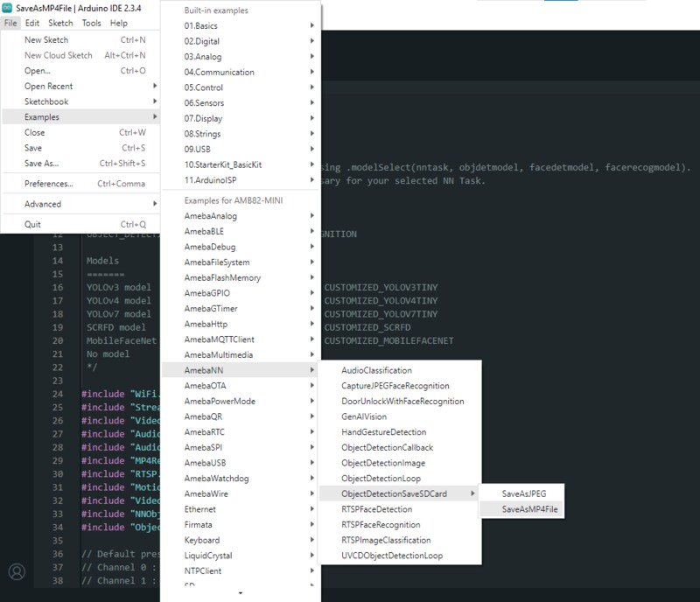Choose New Sketch from the File menu
The height and width of the screenshot is (602, 700).
(80, 39)
